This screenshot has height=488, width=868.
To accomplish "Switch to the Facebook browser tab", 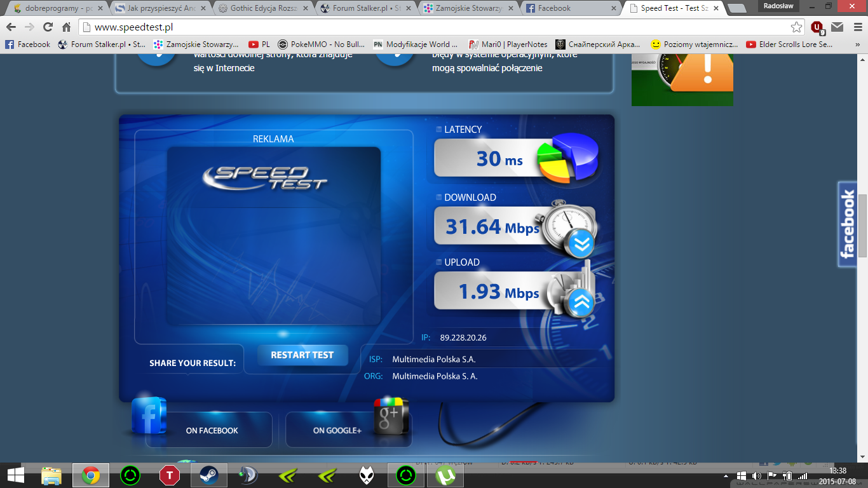I will click(571, 8).
